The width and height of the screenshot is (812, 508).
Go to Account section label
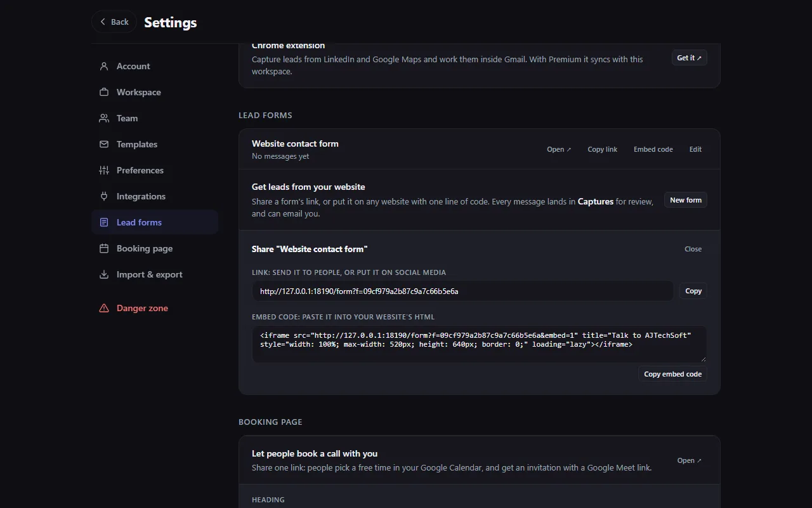(133, 66)
